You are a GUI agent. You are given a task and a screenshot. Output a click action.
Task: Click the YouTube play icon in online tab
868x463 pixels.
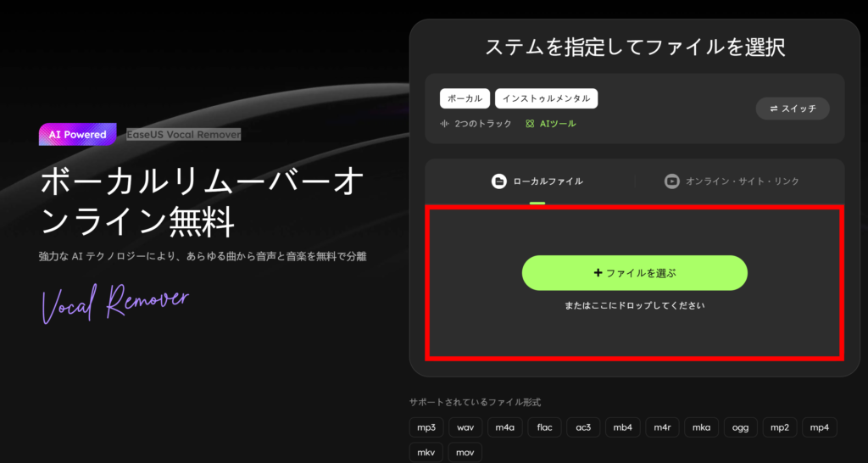click(671, 181)
